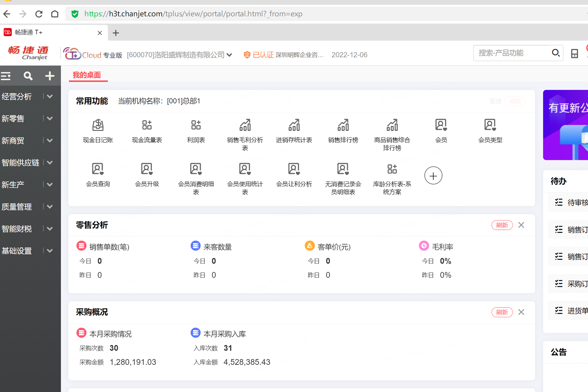The image size is (588, 392).
Task: Expand the 新生产 sidebar menu
Action: point(50,185)
